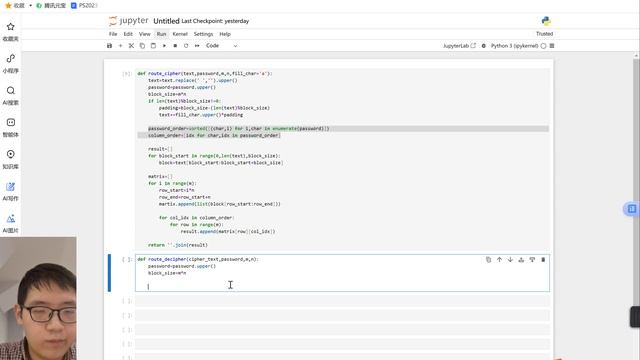Open the Run menu
640x360 pixels.
pos(162,34)
